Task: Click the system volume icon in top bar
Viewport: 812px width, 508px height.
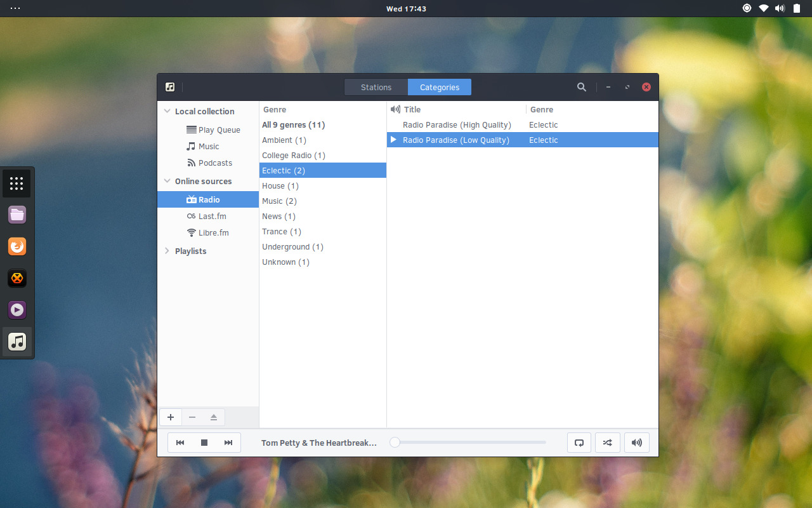Action: point(780,8)
